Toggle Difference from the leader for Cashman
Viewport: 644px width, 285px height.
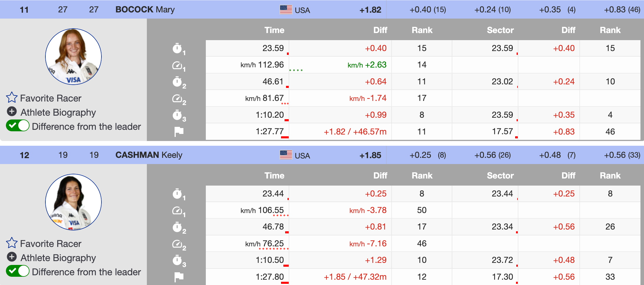pos(18,271)
